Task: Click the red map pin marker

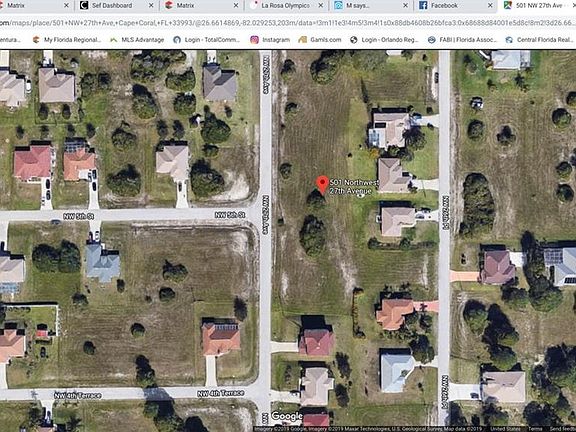Action: [323, 185]
